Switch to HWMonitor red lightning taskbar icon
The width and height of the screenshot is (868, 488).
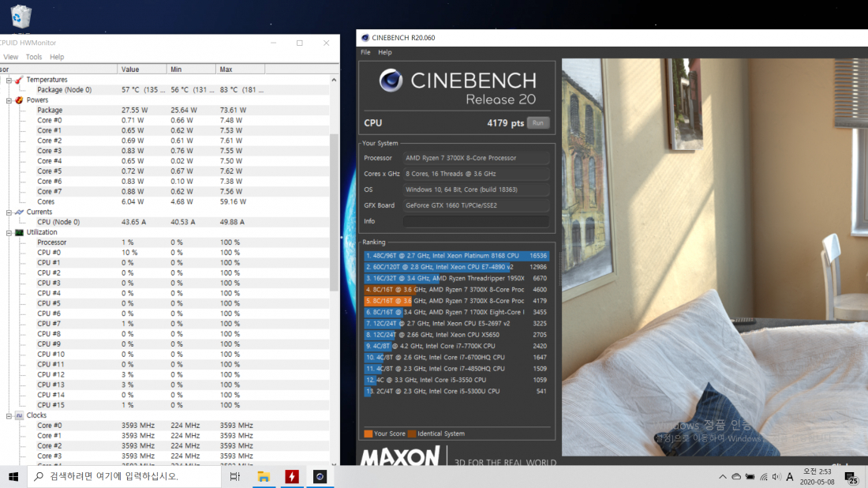(292, 476)
